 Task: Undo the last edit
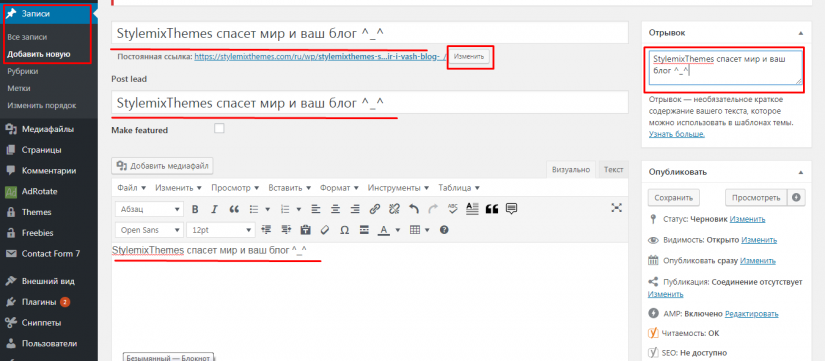click(x=414, y=209)
